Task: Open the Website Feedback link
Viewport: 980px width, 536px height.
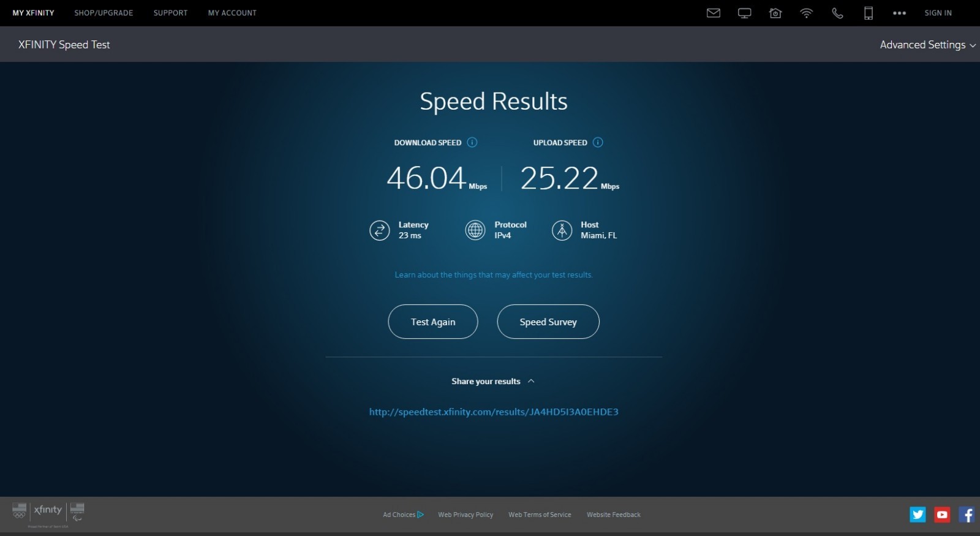Action: 614,515
